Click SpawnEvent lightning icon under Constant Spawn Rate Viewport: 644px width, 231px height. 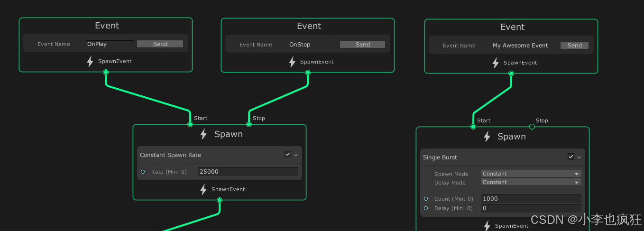(x=203, y=190)
